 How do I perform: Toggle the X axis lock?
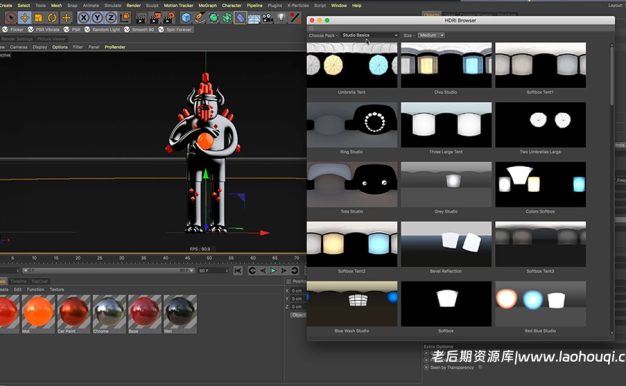83,18
